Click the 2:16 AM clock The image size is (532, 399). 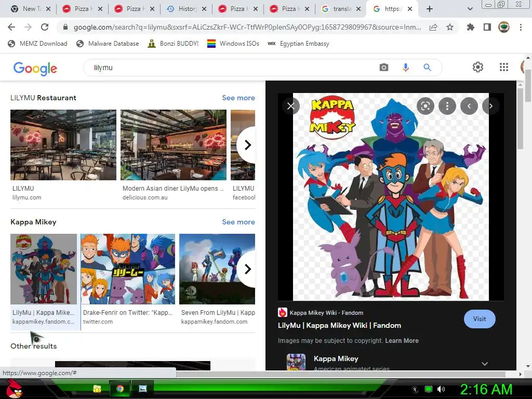486,390
